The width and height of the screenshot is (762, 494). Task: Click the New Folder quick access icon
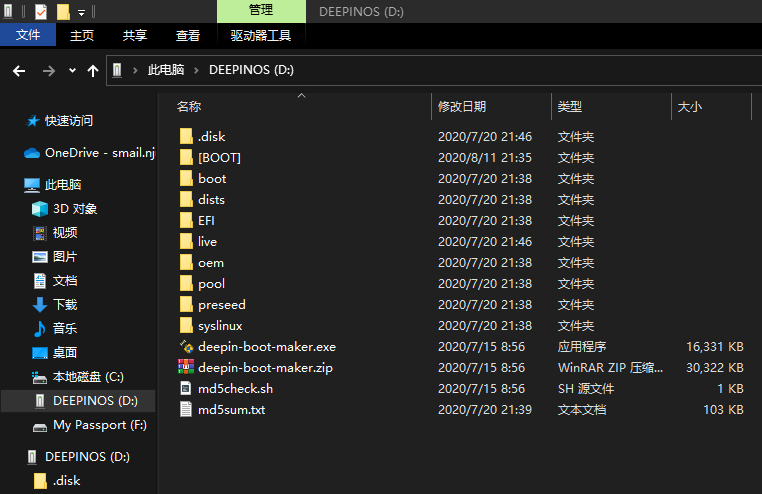(x=63, y=11)
